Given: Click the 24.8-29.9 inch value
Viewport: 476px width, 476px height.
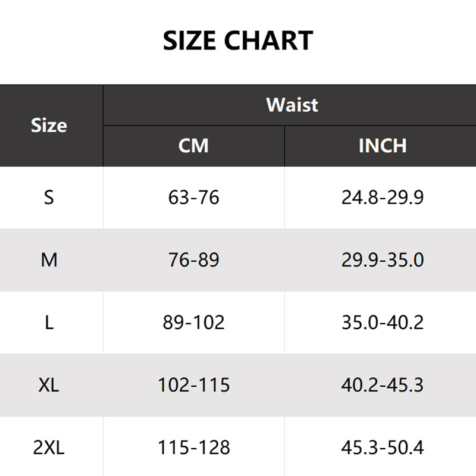Looking at the screenshot, I should [383, 198].
